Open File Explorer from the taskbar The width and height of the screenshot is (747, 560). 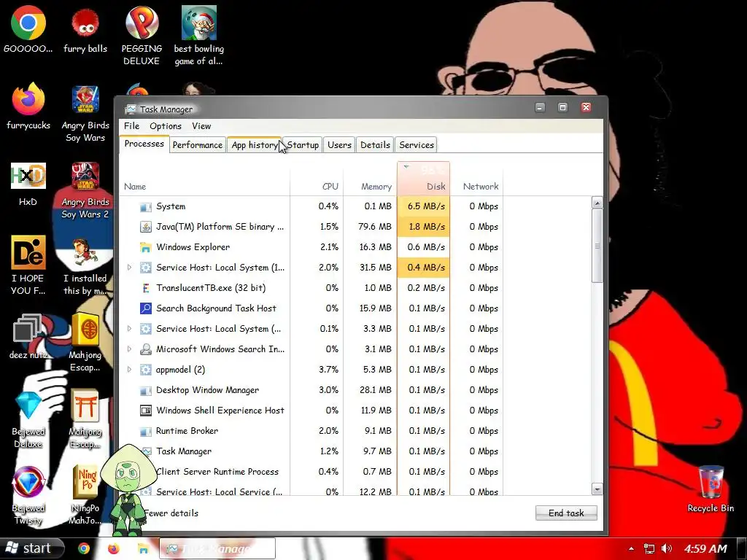143,548
